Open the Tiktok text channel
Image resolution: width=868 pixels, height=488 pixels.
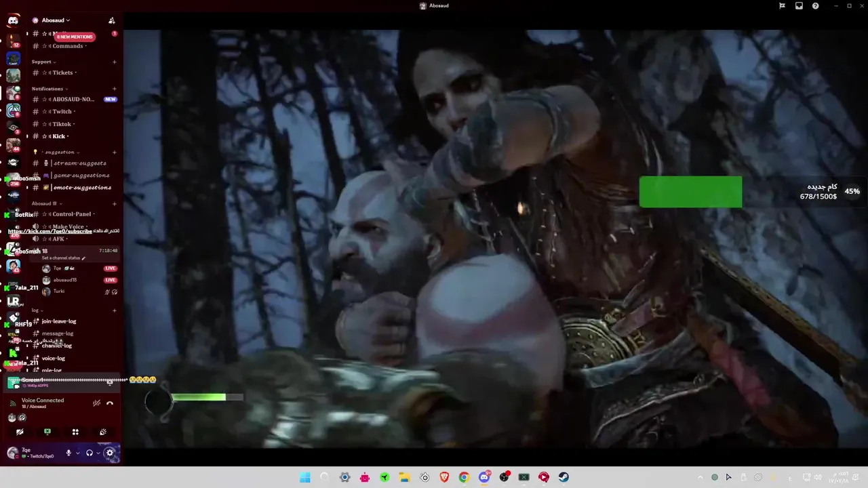point(75,124)
